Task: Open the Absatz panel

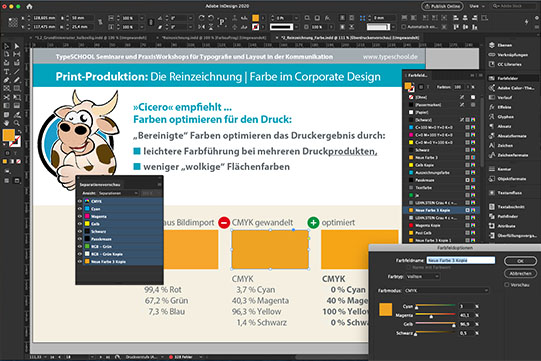Action: [500, 126]
